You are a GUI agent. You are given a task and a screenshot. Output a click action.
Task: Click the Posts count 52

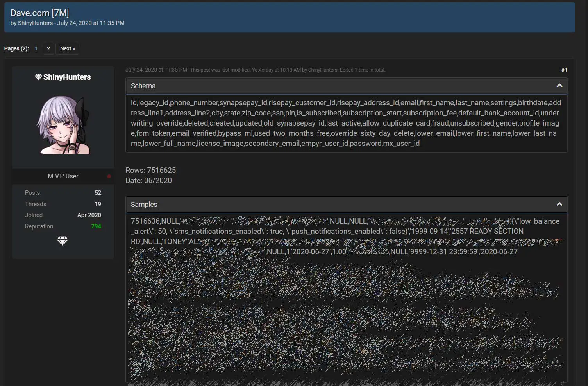point(98,193)
